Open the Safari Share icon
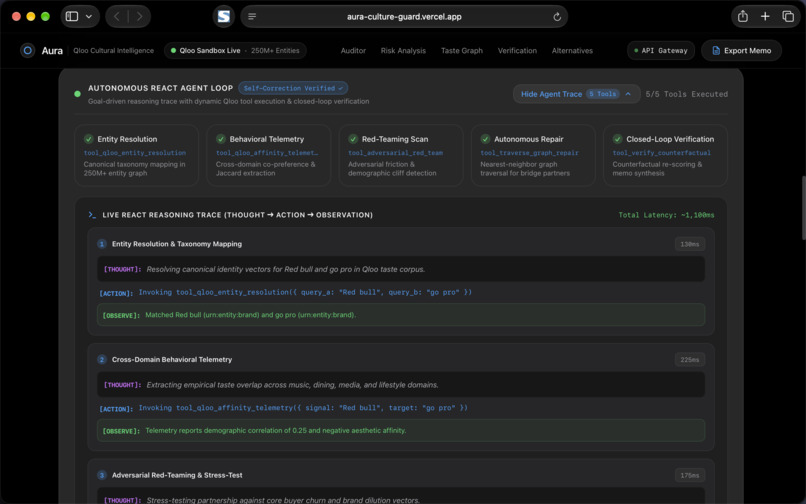 pyautogui.click(x=743, y=16)
